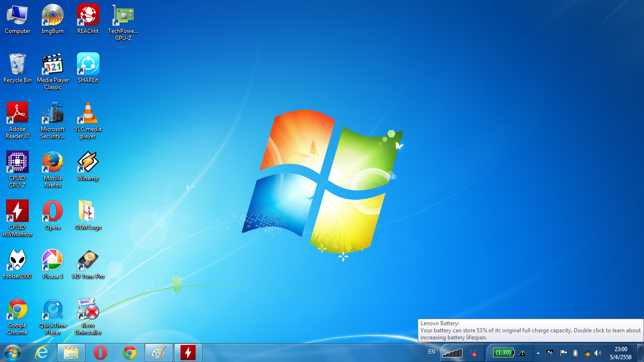Click the monitor display tray icon
Screen dimensions: 644x362
click(x=550, y=353)
